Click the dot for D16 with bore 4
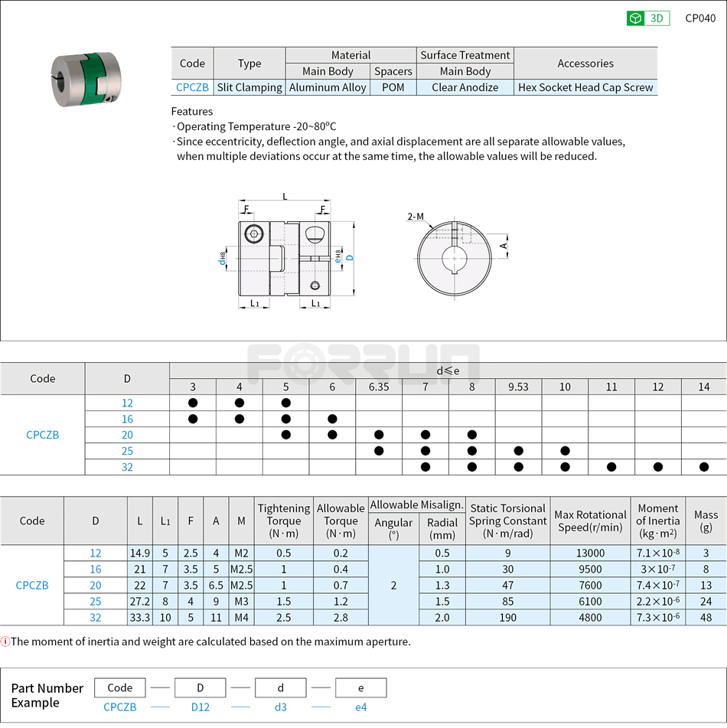 240,419
